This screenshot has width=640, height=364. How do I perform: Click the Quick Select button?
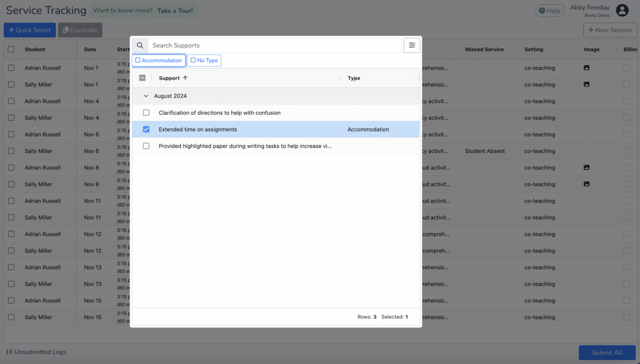(x=30, y=30)
